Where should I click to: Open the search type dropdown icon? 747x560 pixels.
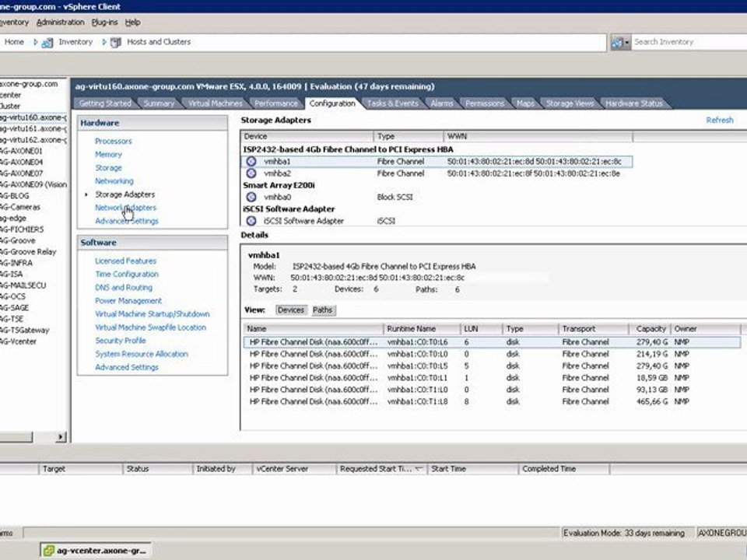[x=621, y=42]
